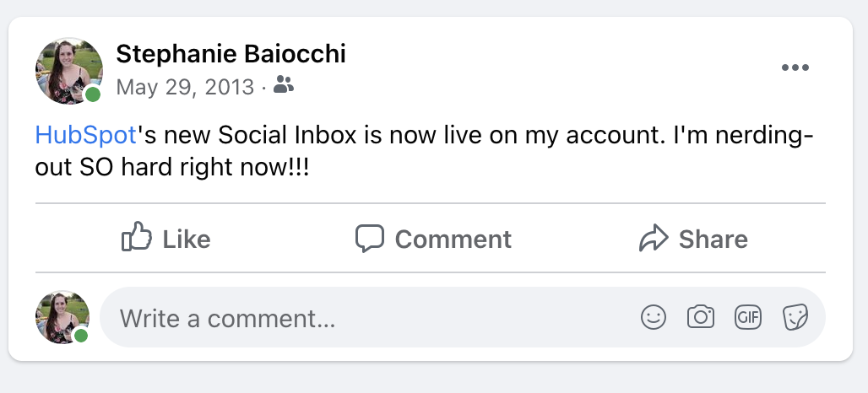The width and height of the screenshot is (868, 393).
Task: Click the Share arrow icon
Action: pos(654,238)
